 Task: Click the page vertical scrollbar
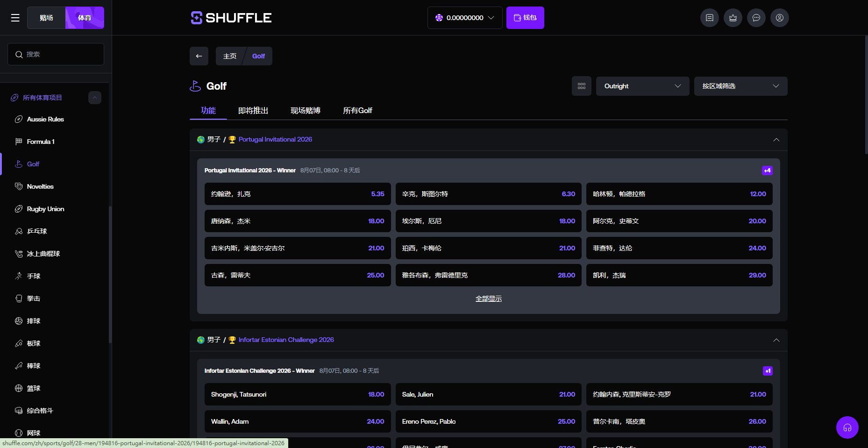(866, 95)
